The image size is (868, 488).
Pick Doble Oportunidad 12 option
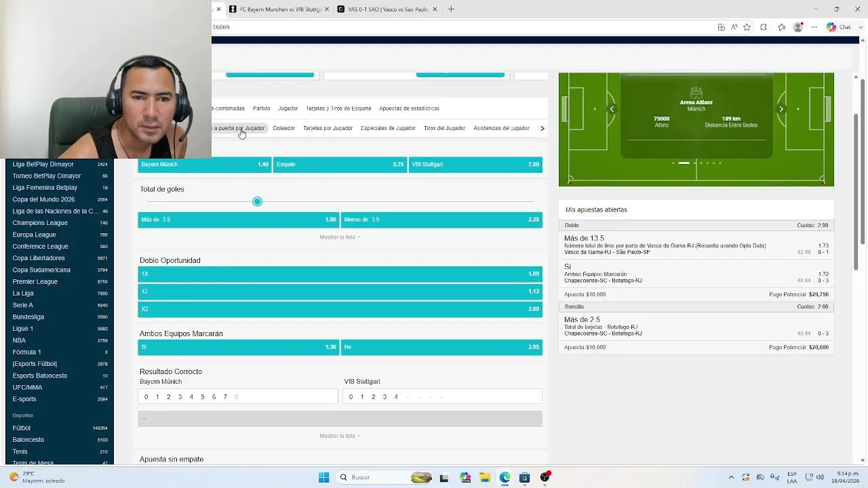tap(340, 291)
